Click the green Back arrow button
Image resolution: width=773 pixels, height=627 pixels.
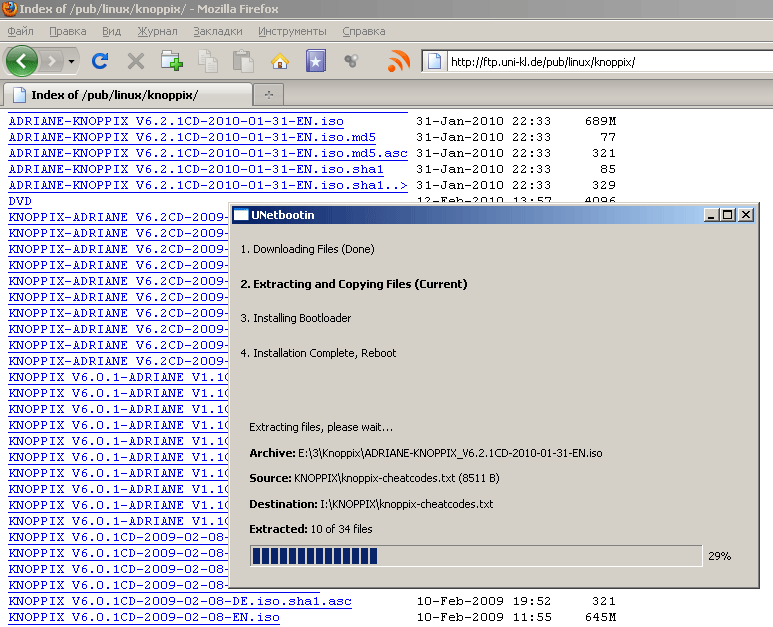[x=22, y=61]
